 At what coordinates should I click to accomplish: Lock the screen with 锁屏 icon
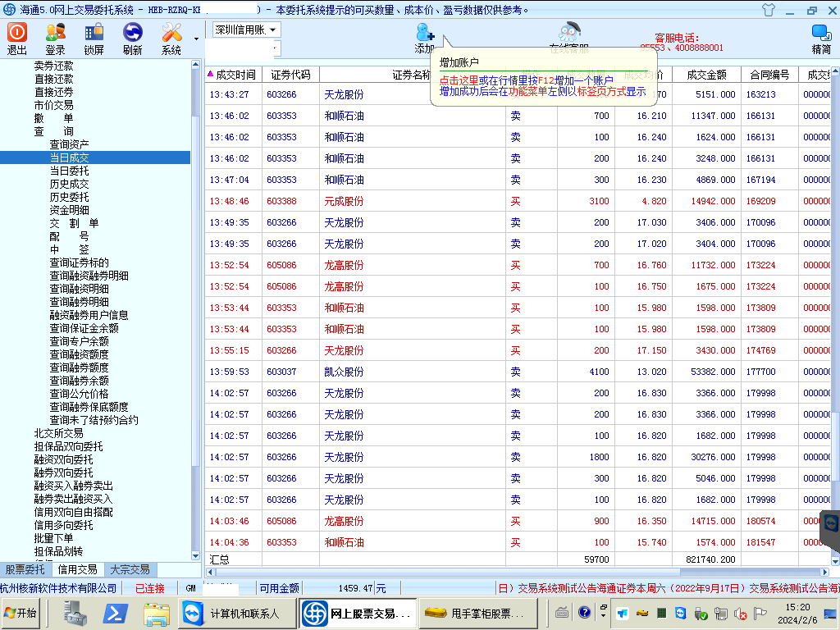point(94,33)
